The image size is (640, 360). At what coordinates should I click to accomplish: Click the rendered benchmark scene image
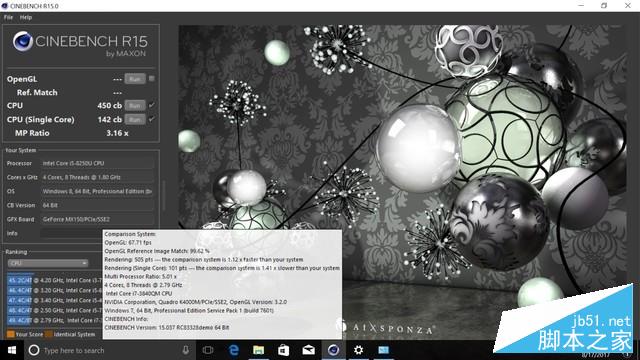[402, 182]
